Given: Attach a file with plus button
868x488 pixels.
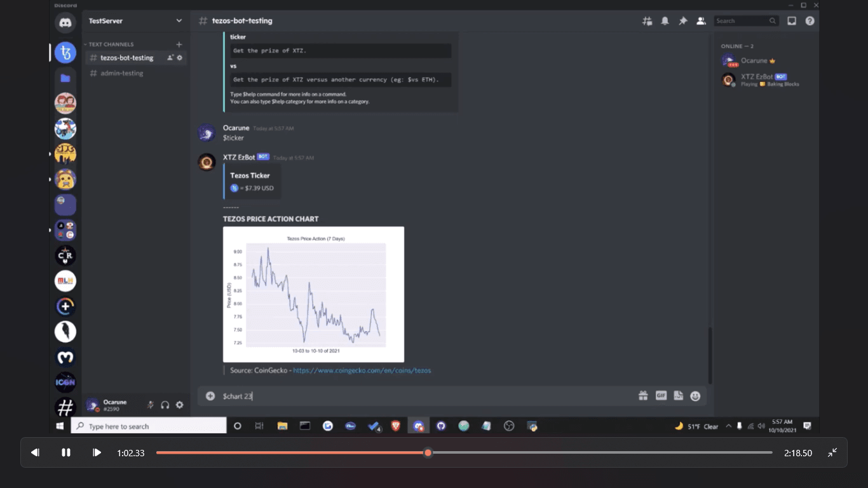Looking at the screenshot, I should [x=210, y=396].
